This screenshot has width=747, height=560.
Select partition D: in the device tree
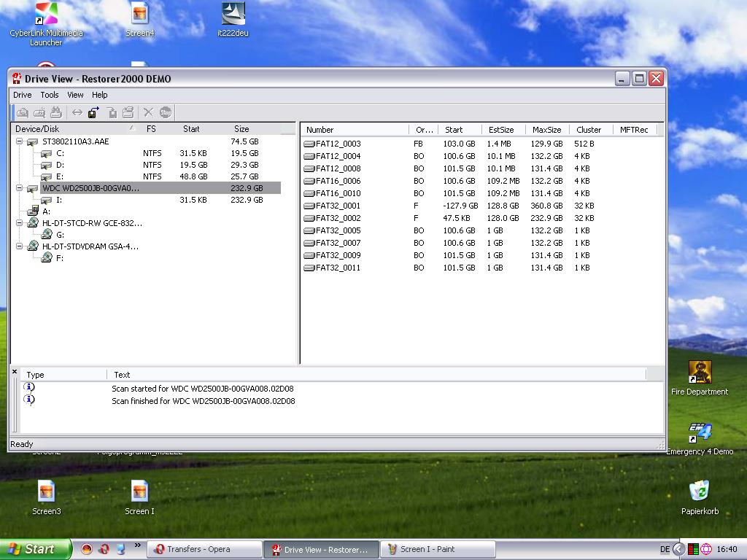[60, 165]
